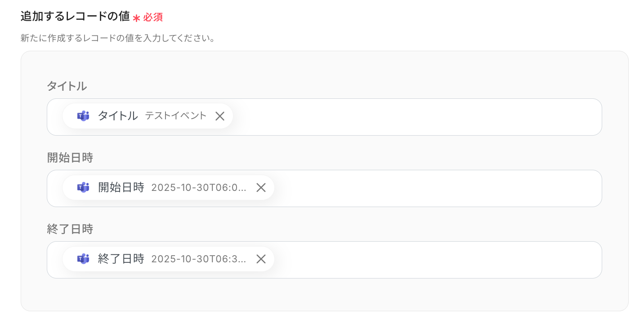Click the Teams icon in 開始日時 chip
Screen dimensions: 644x327
tap(83, 187)
